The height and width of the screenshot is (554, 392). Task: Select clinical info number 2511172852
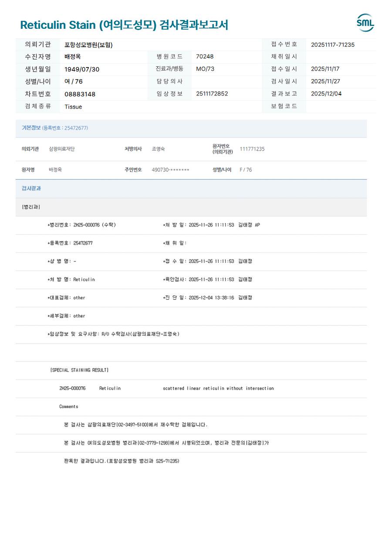pyautogui.click(x=212, y=94)
